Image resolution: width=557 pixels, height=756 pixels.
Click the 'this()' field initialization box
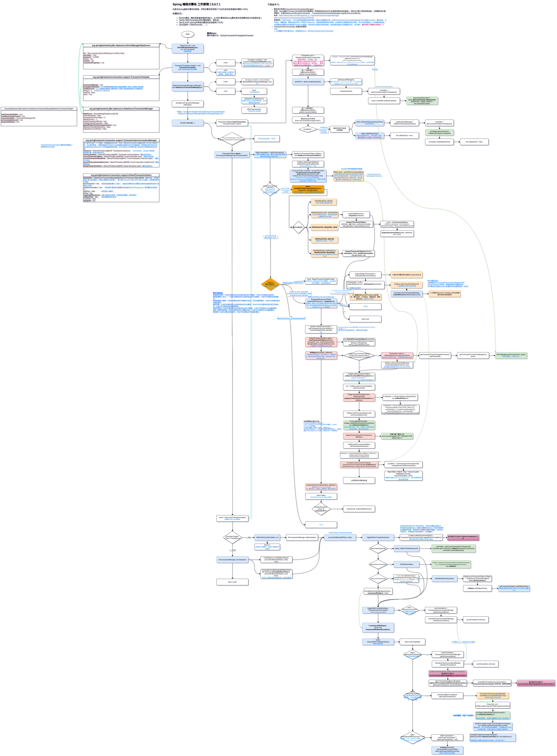(254, 91)
